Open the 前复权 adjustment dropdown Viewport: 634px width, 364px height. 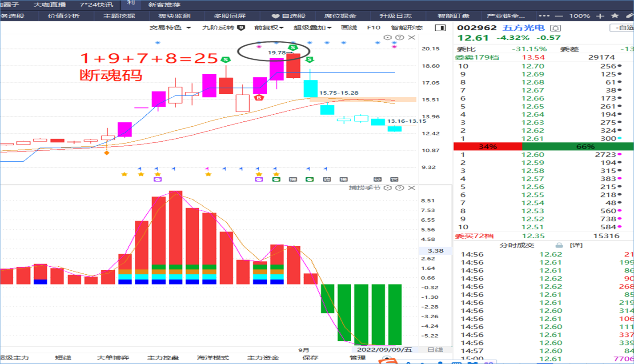[x=269, y=28]
